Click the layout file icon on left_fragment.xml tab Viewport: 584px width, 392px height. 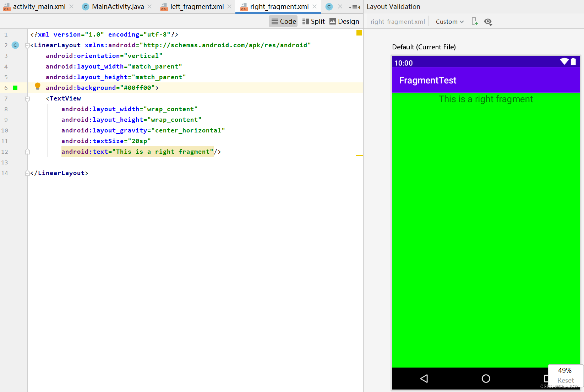pyautogui.click(x=164, y=6)
